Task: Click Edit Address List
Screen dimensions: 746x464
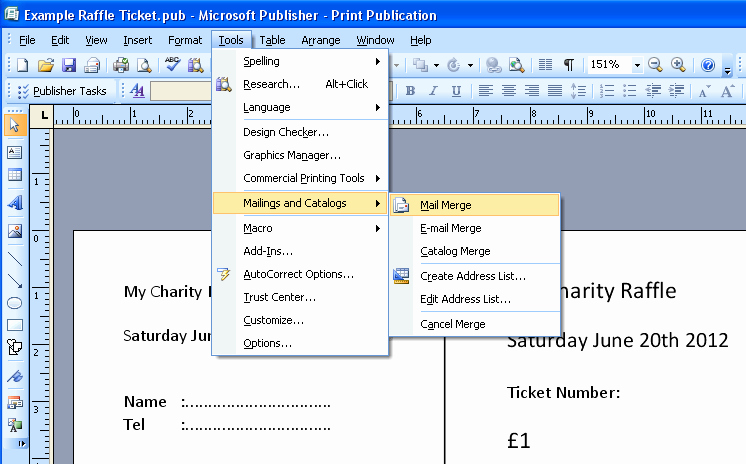Action: 474,299
